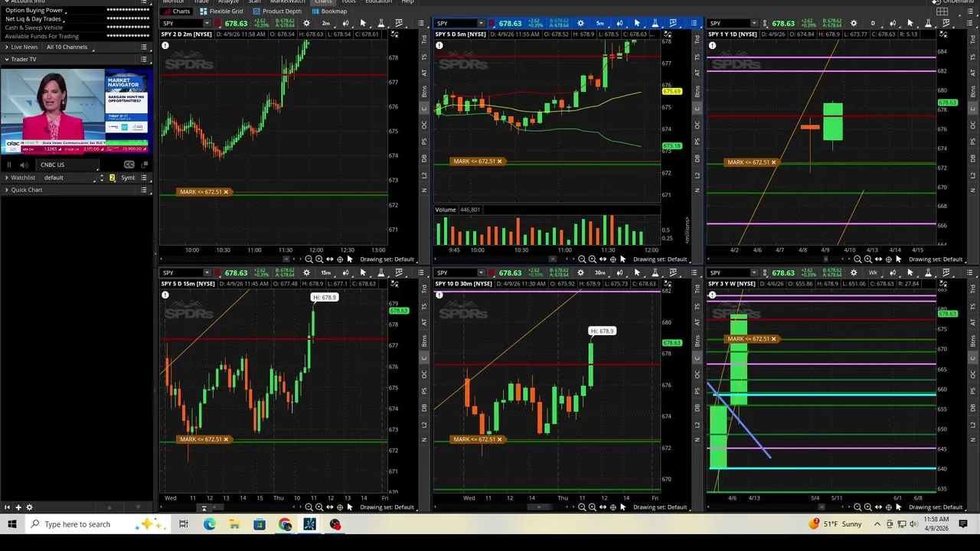
Task: Open Watchlist gadget menu icon
Action: click(x=144, y=178)
